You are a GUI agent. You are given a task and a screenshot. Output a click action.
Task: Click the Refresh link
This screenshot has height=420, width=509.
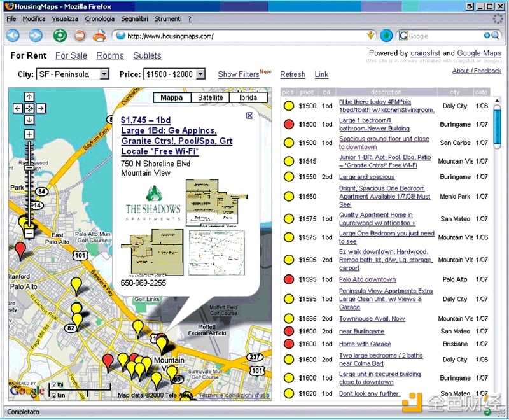tap(293, 74)
